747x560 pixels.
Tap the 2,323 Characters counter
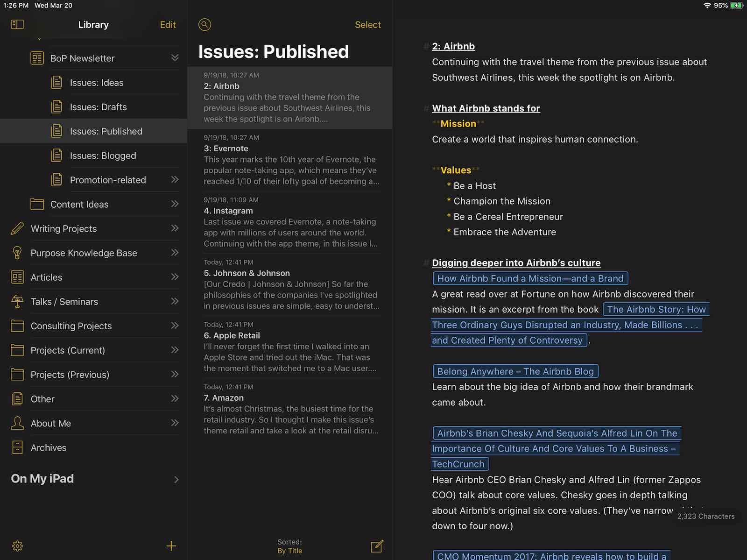[705, 516]
